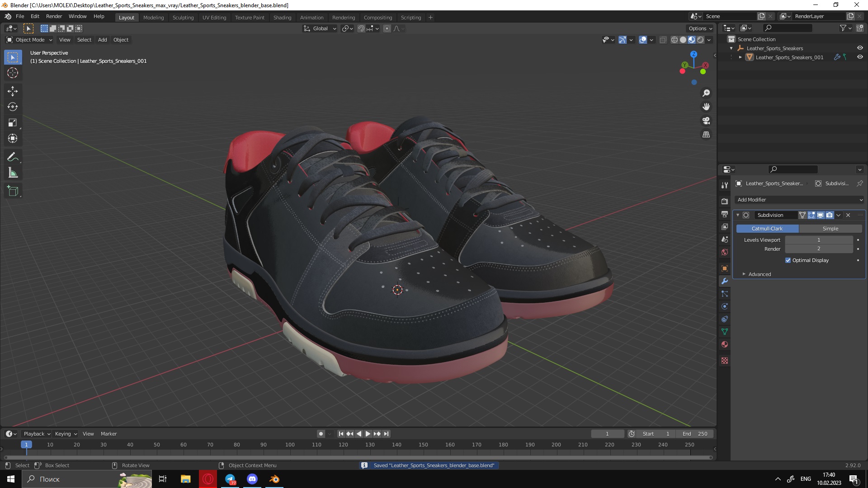The height and width of the screenshot is (488, 868).
Task: Toggle camera view icon
Action: [x=706, y=121]
